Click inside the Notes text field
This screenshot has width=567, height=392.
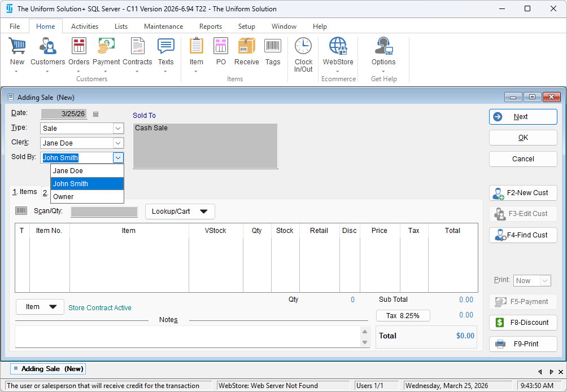(186, 337)
